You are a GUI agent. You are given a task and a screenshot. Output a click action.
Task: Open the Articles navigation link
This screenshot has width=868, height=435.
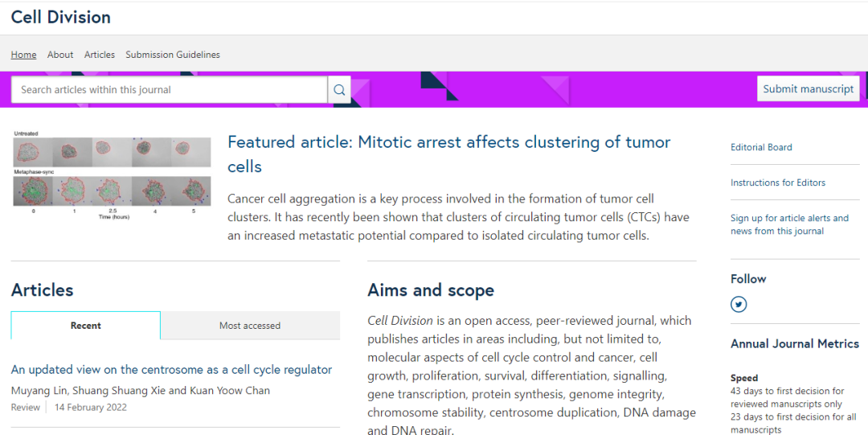click(100, 55)
